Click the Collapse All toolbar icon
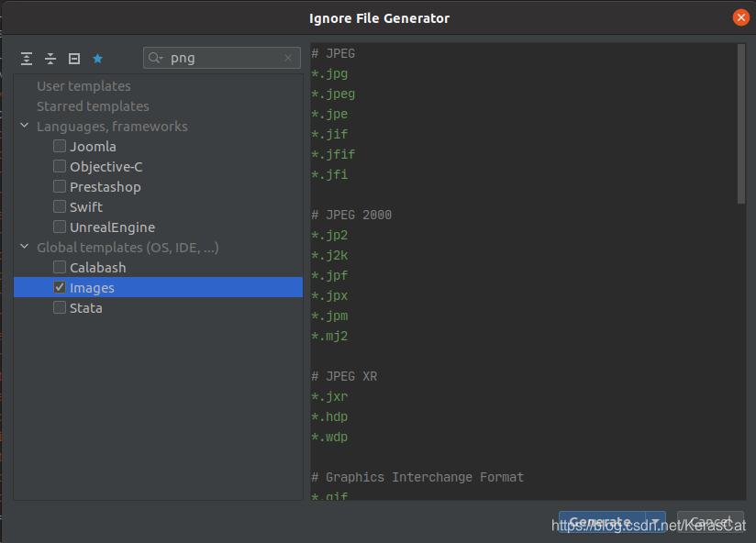This screenshot has width=756, height=543. coord(50,59)
